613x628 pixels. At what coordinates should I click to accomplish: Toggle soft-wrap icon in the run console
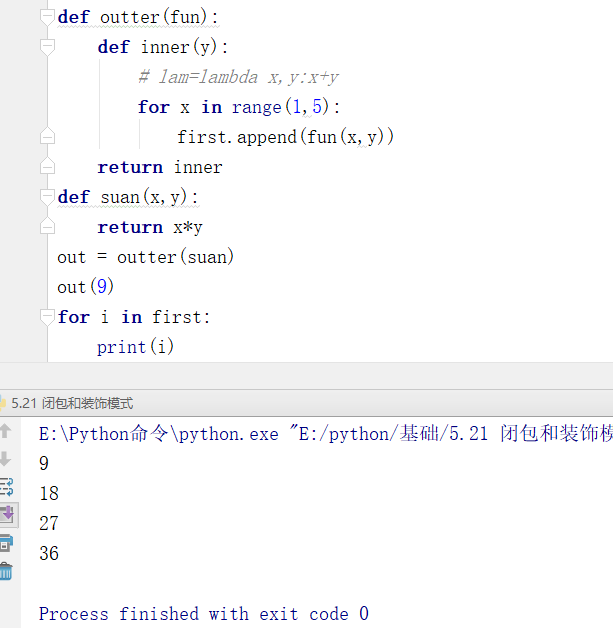coord(6,487)
